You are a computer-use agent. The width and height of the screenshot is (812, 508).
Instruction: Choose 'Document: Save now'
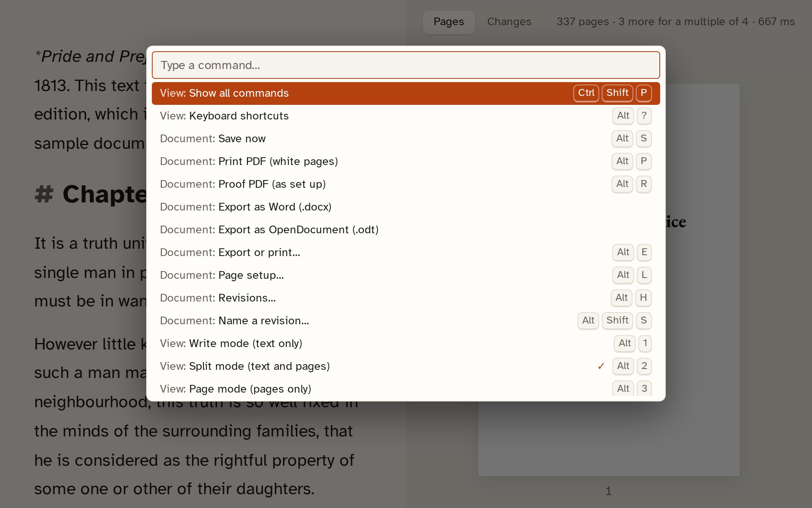click(x=406, y=139)
